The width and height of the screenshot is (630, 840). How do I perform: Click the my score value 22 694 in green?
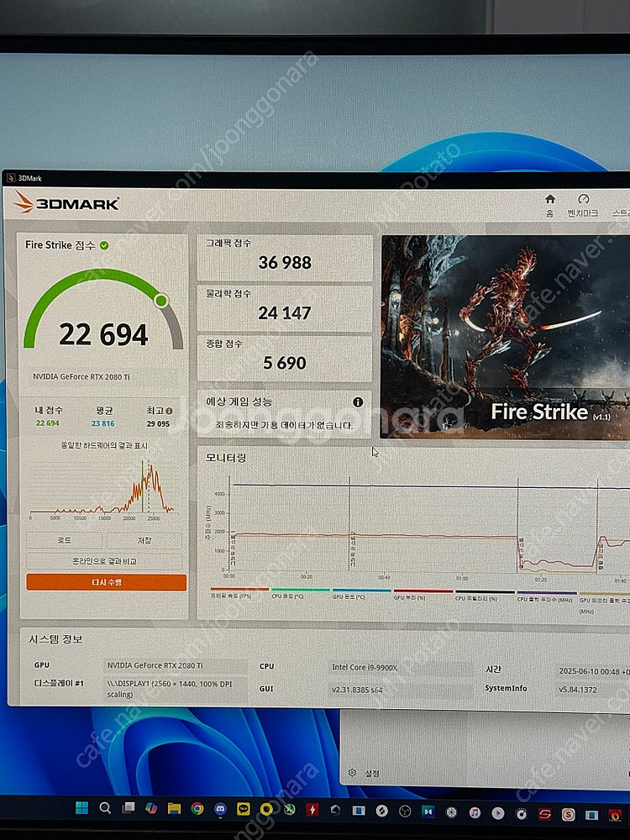point(48,423)
